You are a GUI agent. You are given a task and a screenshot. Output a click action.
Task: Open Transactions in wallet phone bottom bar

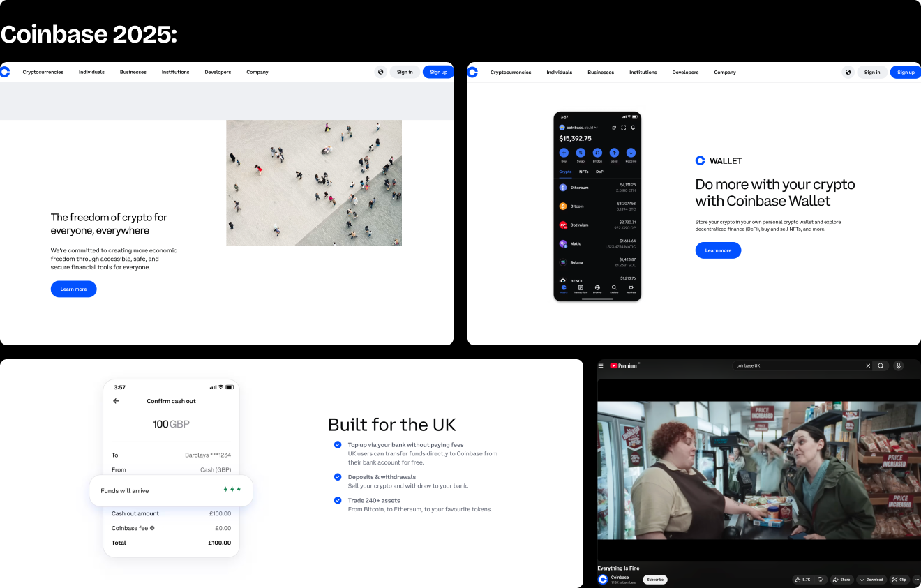pyautogui.click(x=581, y=289)
